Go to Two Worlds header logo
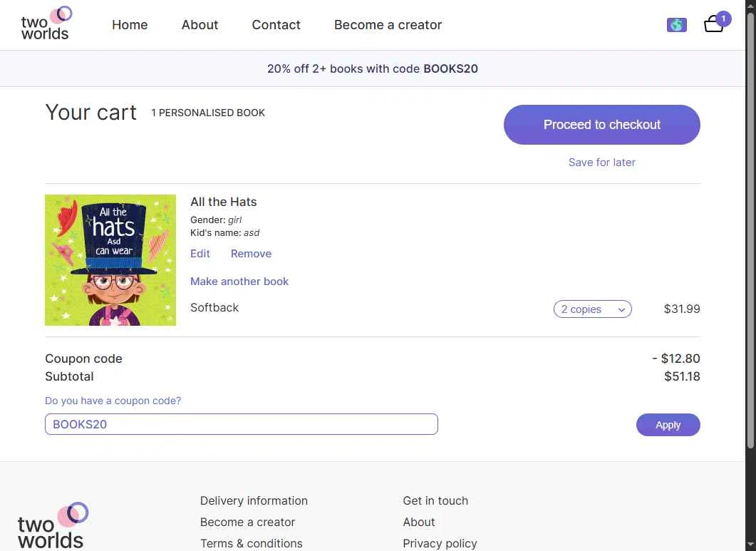The image size is (756, 551). click(46, 23)
